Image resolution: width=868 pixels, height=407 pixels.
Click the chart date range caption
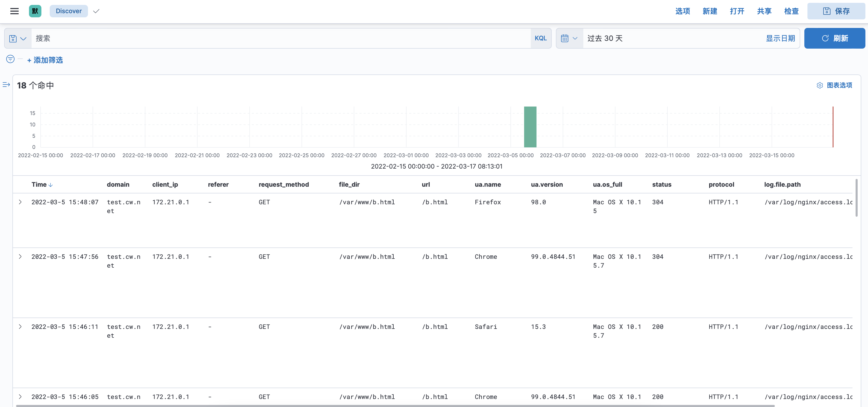(x=437, y=166)
